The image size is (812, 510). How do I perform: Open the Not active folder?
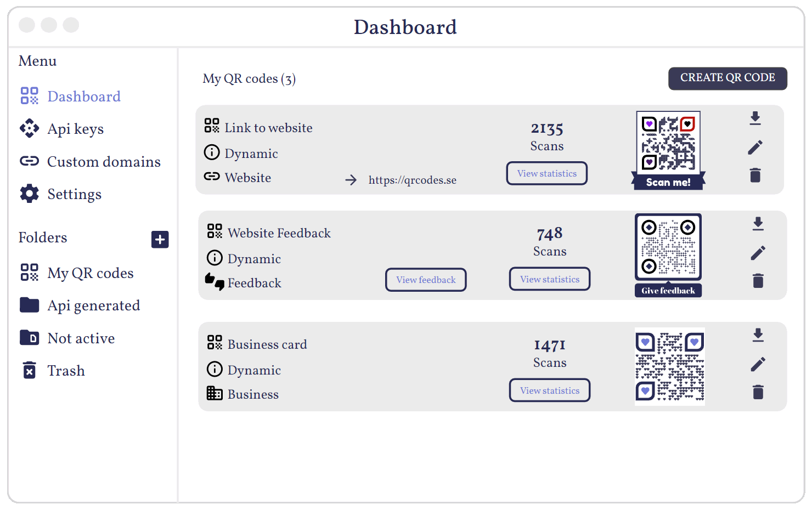click(x=81, y=338)
